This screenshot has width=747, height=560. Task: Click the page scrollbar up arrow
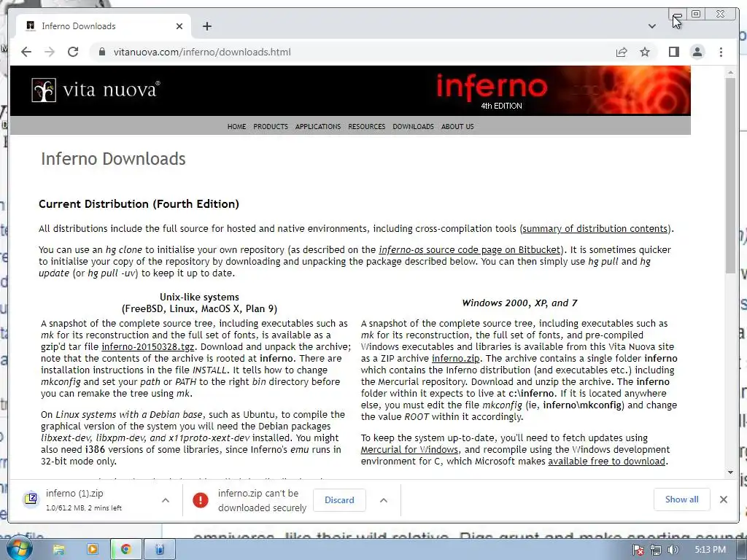pos(730,72)
